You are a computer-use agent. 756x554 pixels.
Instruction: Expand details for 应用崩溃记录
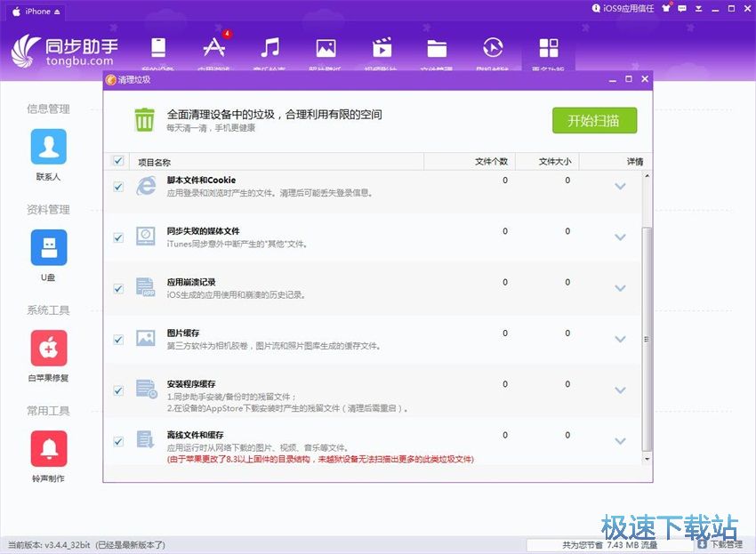[620, 288]
